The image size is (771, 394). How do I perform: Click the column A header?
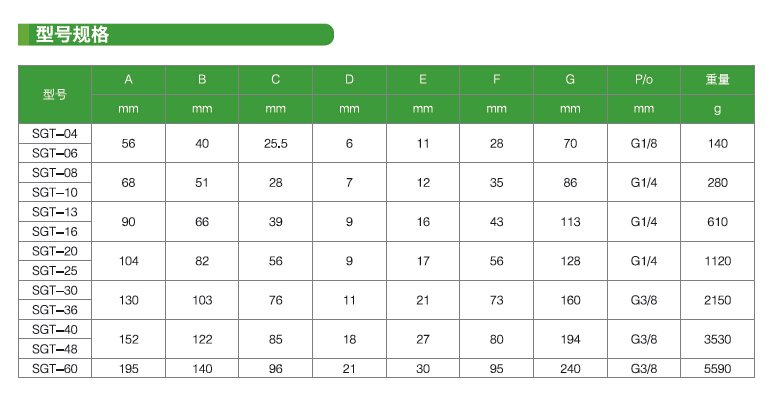point(128,80)
